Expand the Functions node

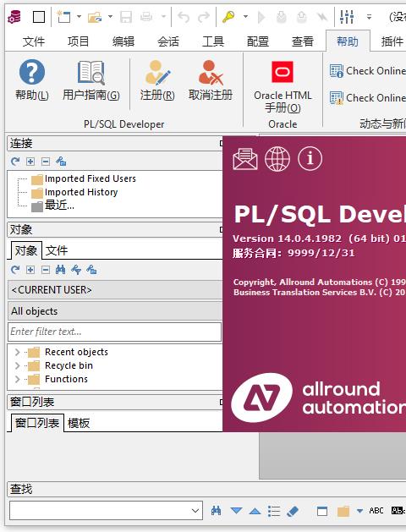click(17, 379)
